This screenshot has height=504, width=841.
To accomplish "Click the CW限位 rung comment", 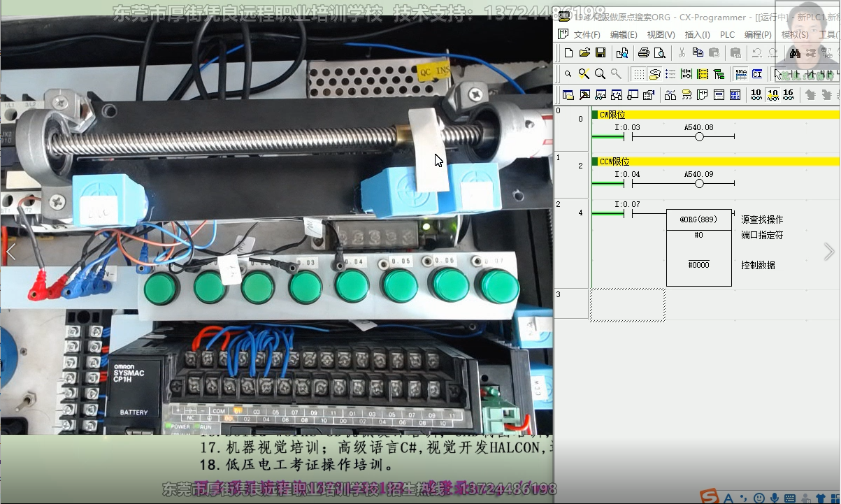I will (612, 115).
